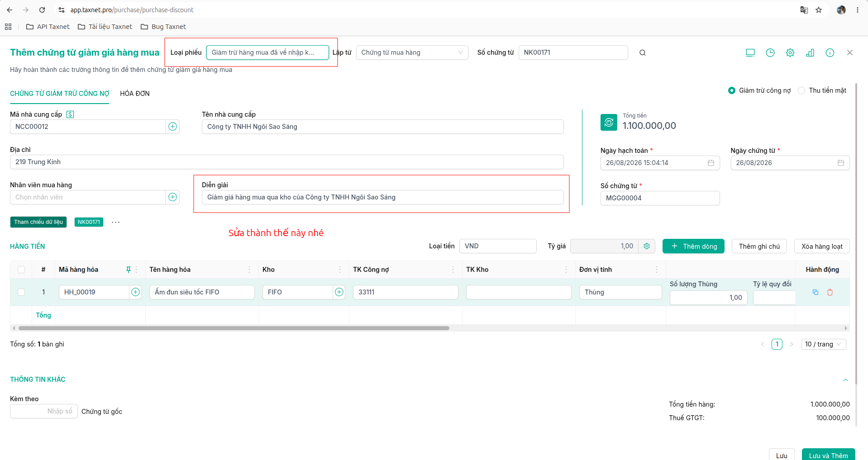This screenshot has height=460, width=868.
Task: Add new supplier with plus icon beside NCC00012
Action: click(172, 127)
